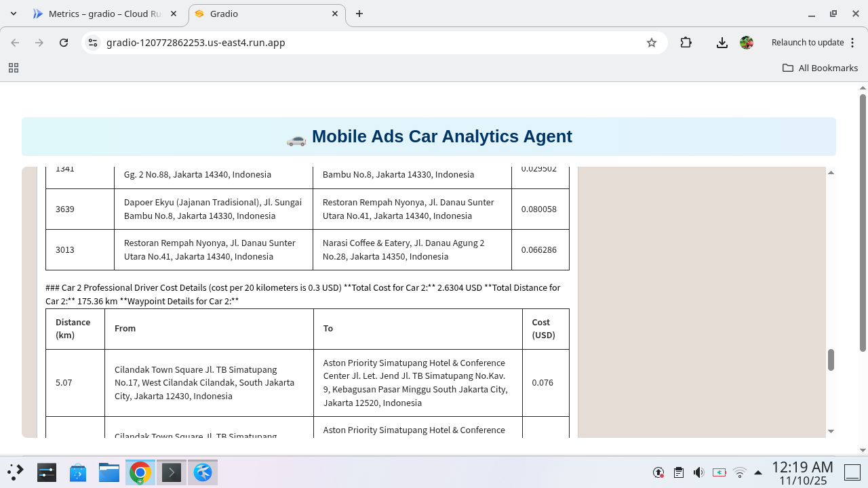The width and height of the screenshot is (868, 488).
Task: Select the 0.080058 cost cell
Action: pyautogui.click(x=540, y=209)
